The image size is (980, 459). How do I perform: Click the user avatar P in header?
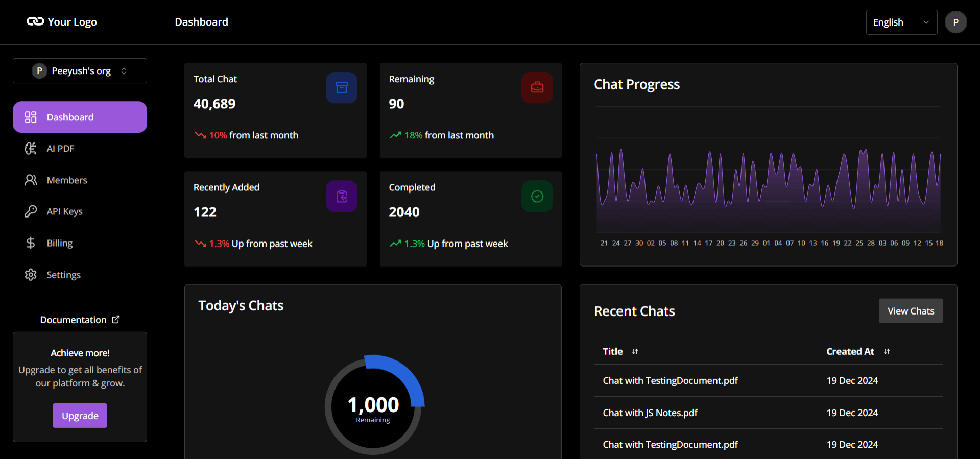(x=955, y=22)
